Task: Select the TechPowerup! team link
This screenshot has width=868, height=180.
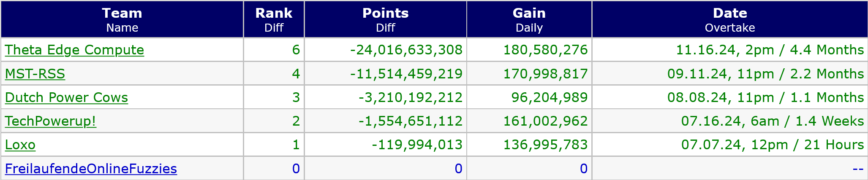Action: (50, 121)
